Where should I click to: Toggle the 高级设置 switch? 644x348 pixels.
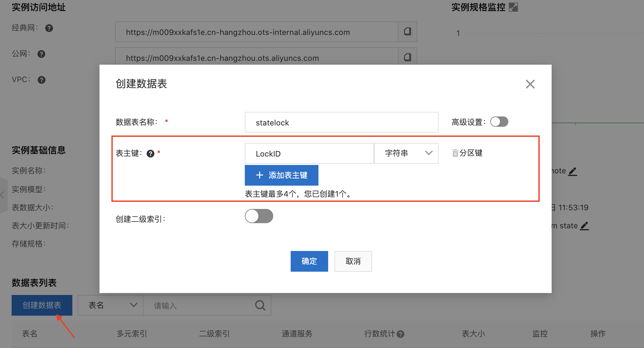(x=499, y=122)
